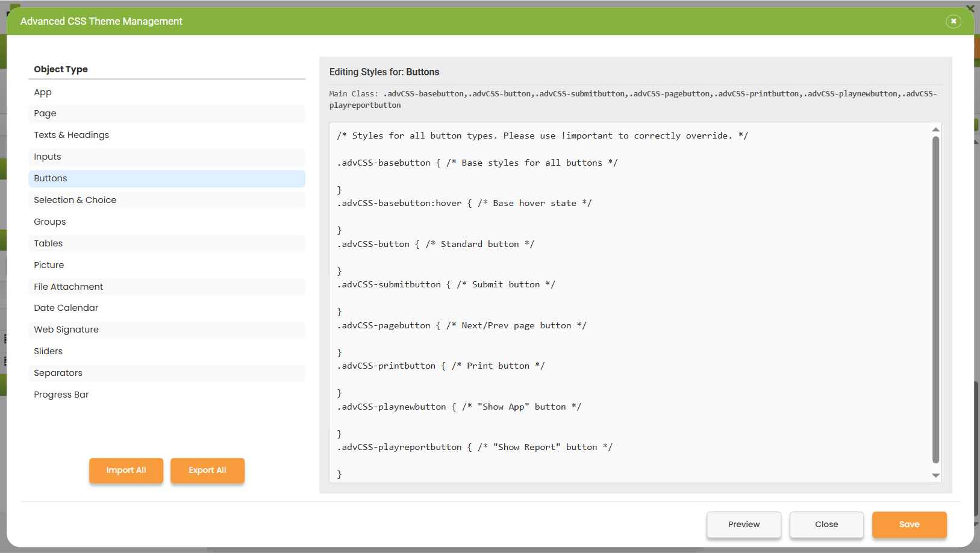Preview the button styles
980x553 pixels.
(744, 525)
